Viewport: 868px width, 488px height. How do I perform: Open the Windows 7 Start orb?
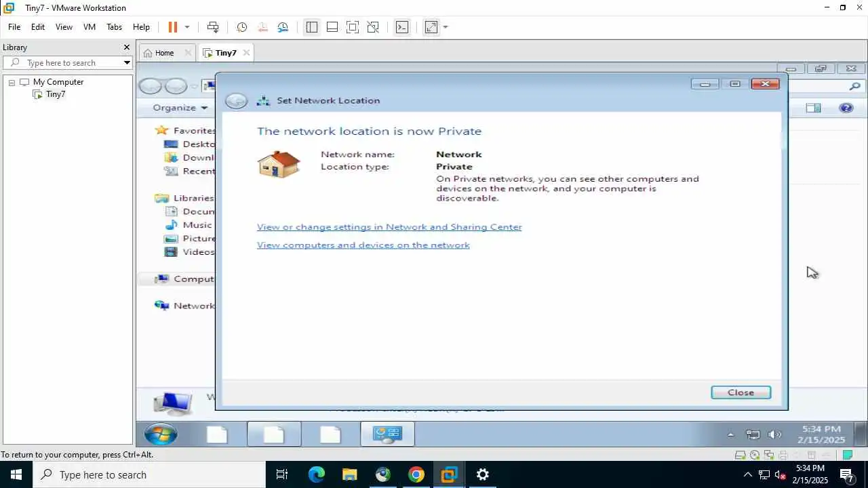[x=161, y=434]
